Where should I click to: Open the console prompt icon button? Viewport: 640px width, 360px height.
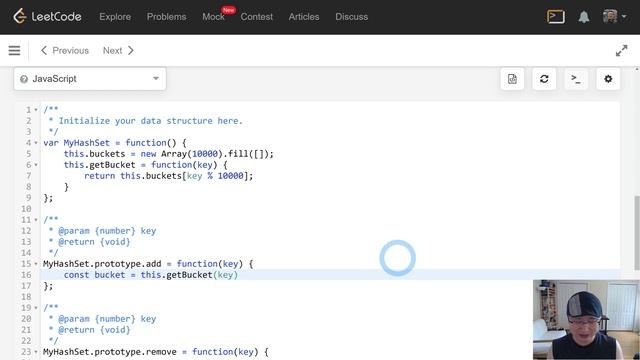click(576, 79)
